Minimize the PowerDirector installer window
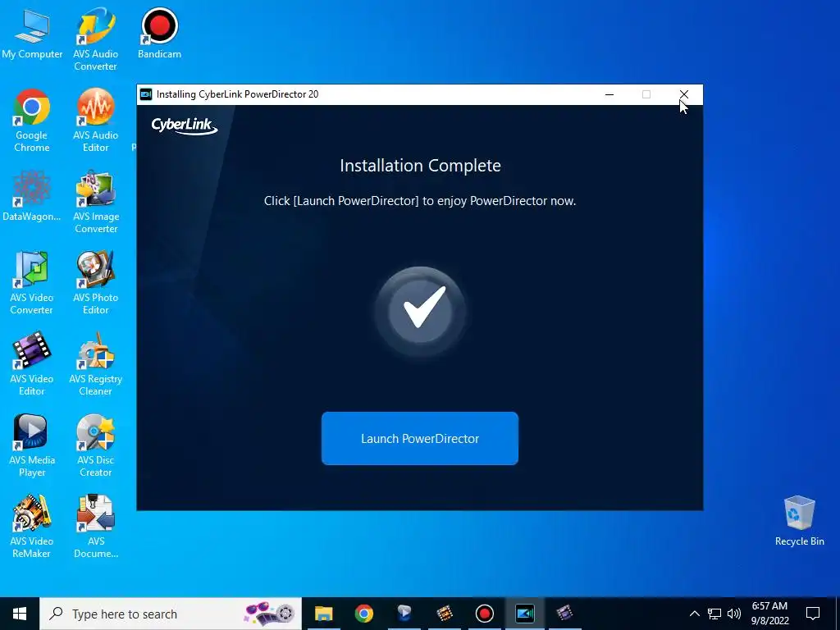 pyautogui.click(x=609, y=94)
